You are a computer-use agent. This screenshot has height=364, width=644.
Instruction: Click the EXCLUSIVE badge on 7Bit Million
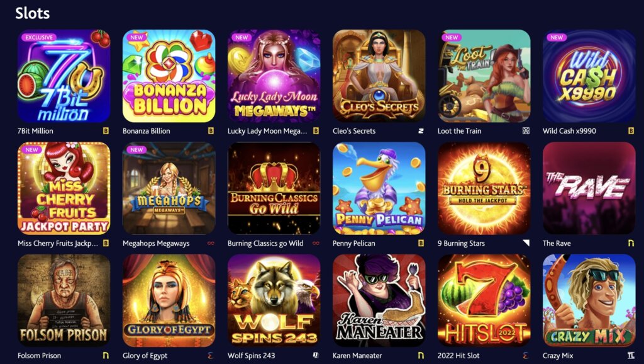click(39, 37)
